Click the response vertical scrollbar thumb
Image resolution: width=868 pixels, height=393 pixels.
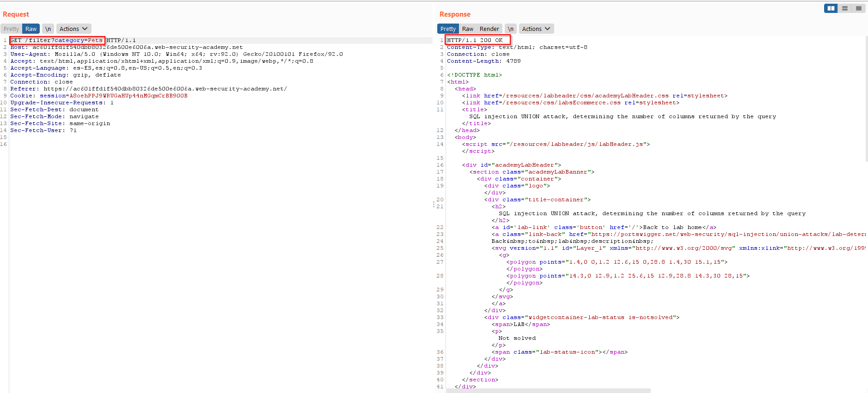click(866, 99)
